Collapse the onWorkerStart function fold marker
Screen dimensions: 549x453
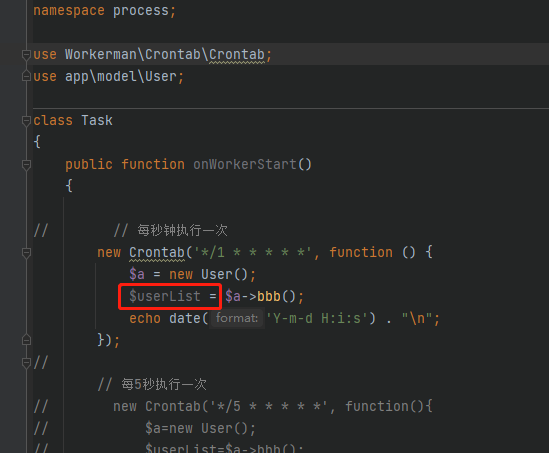tap(26, 165)
